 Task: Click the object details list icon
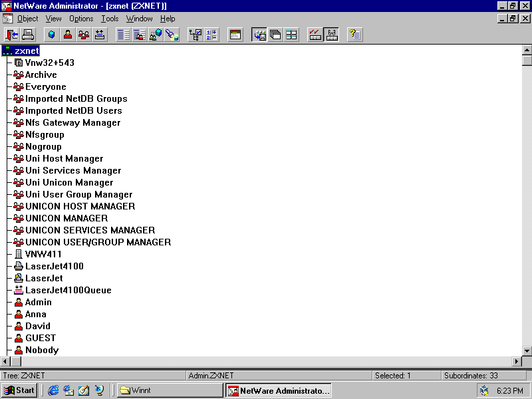(124, 35)
